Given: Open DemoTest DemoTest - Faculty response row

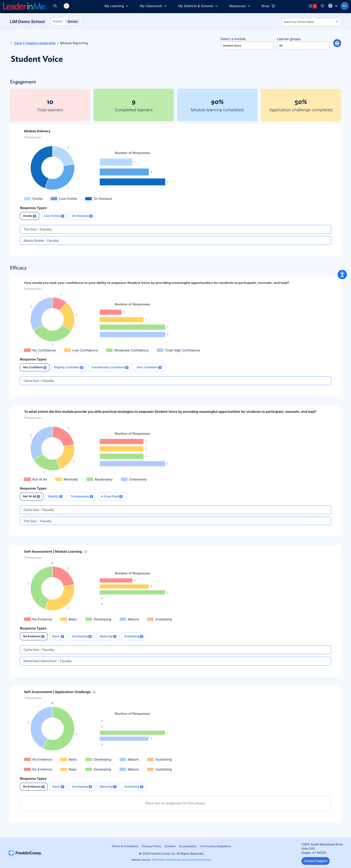Looking at the screenshot, I should (175, 661).
